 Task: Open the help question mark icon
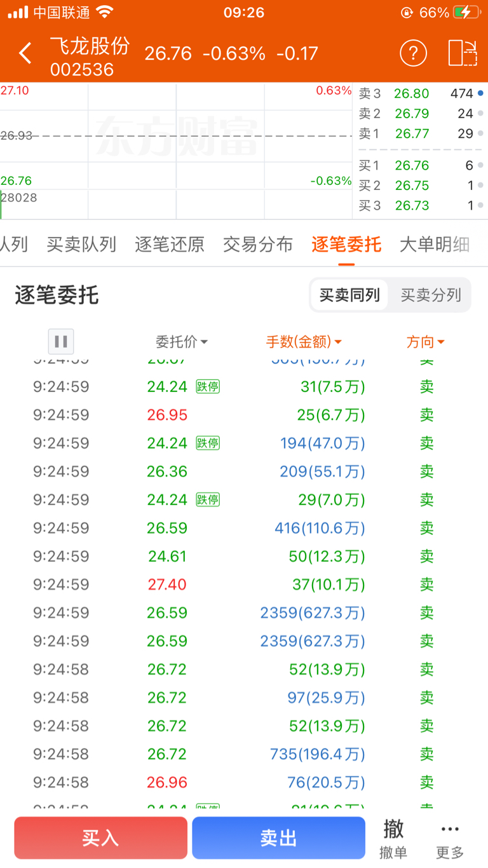413,53
